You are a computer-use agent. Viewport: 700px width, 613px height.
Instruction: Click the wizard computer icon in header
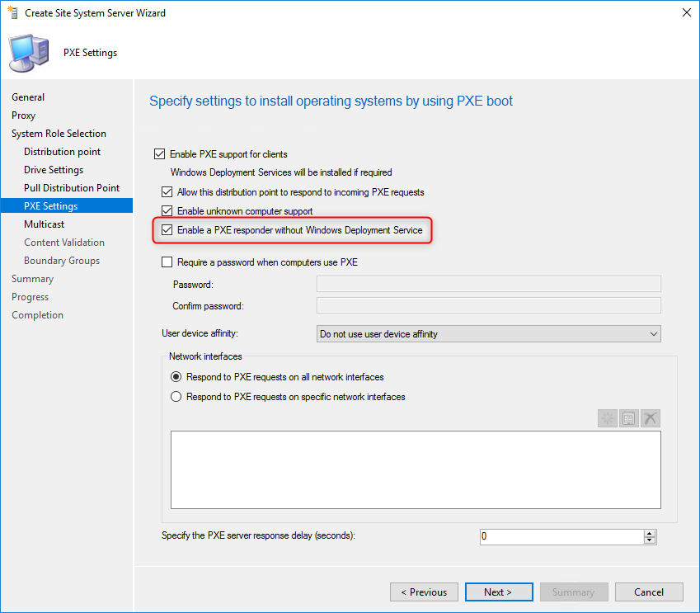tap(29, 53)
